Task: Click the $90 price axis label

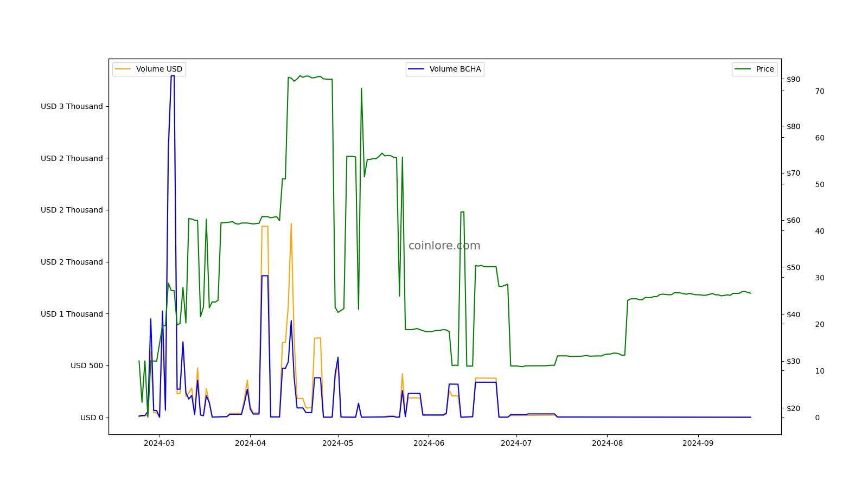Action: (x=793, y=79)
